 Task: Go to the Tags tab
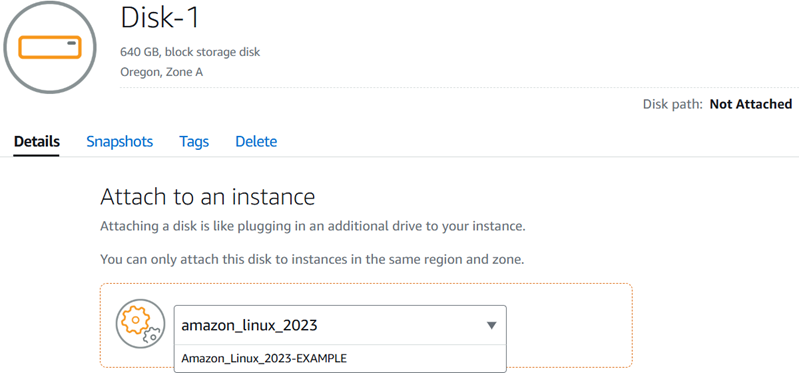point(194,141)
